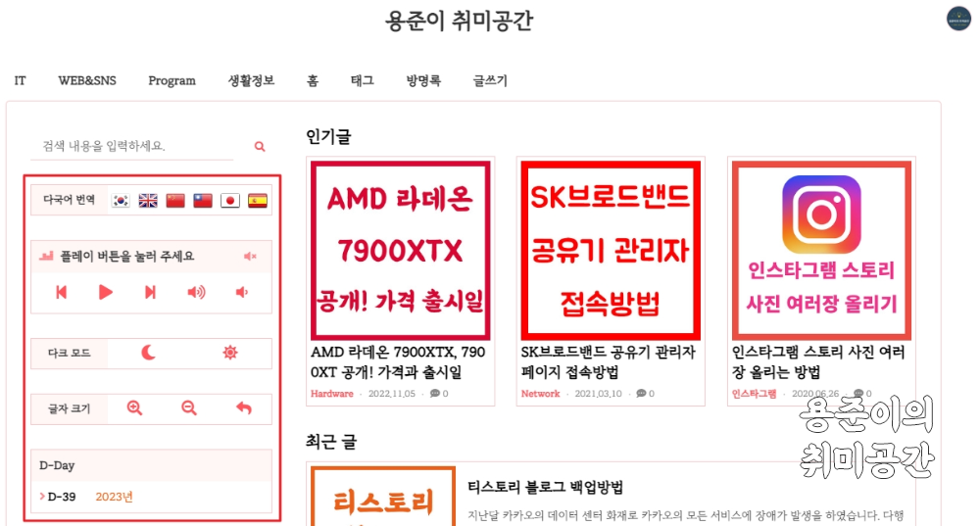Raise the player volume
Screen dimensions: 980x526
pos(196,292)
